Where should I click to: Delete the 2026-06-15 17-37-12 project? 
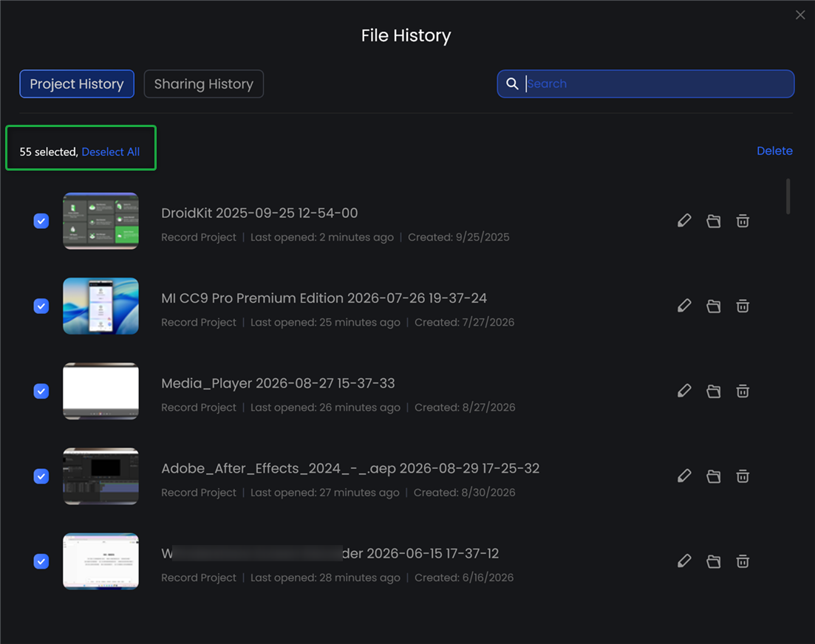(x=743, y=561)
